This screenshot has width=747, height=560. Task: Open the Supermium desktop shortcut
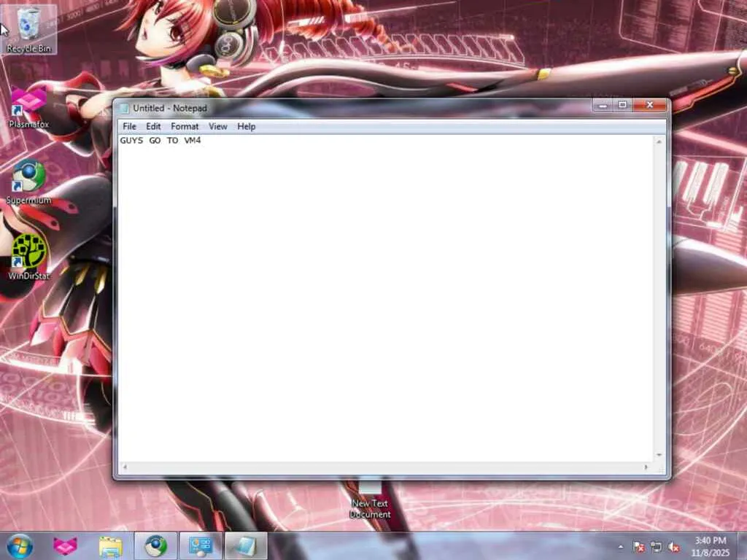(28, 183)
